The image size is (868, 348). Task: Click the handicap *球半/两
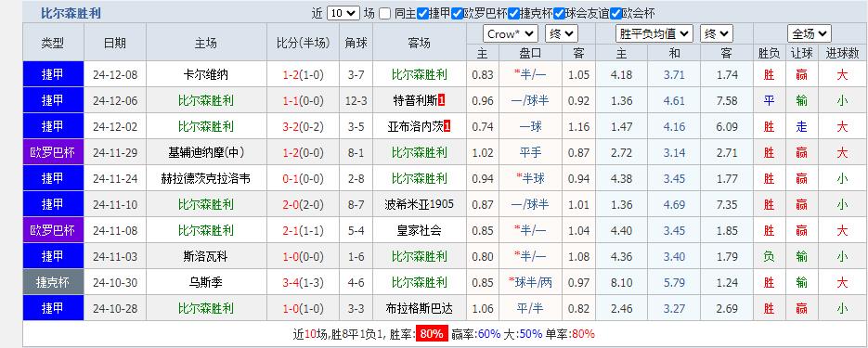pyautogui.click(x=530, y=283)
